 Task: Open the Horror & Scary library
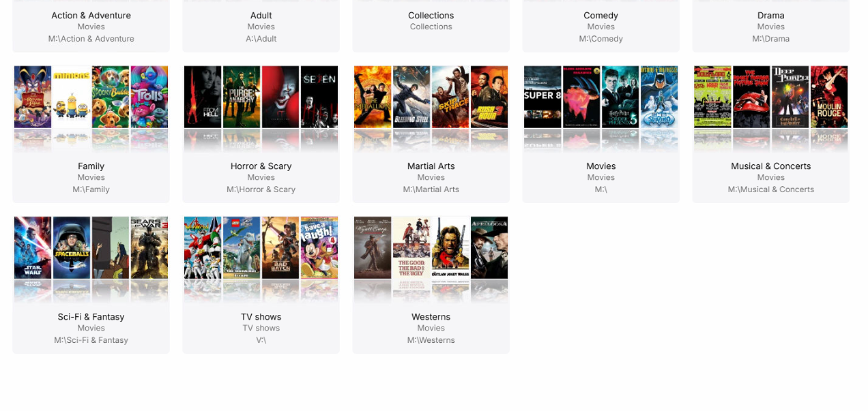pos(261,134)
